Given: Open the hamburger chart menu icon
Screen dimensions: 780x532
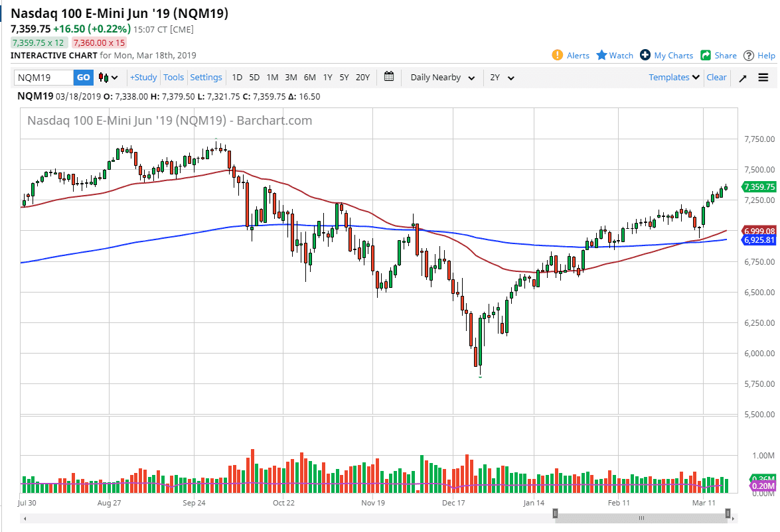Looking at the screenshot, I should point(763,78).
